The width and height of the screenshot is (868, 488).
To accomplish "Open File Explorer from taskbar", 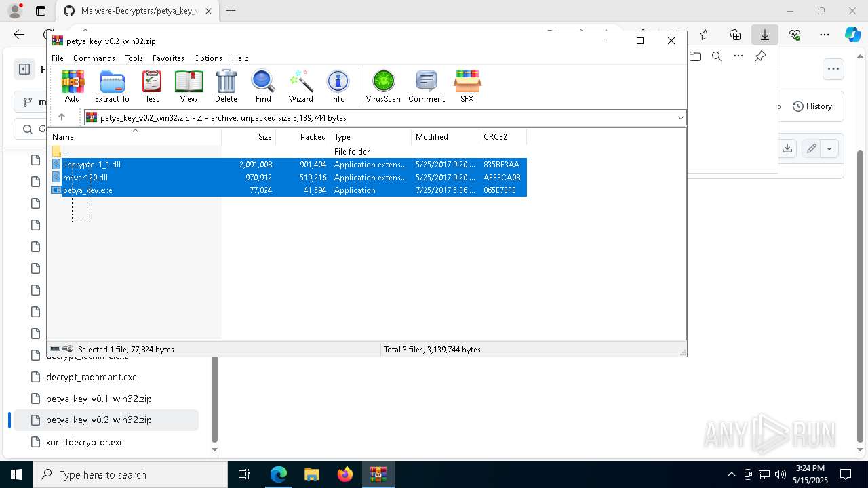I will 311,474.
